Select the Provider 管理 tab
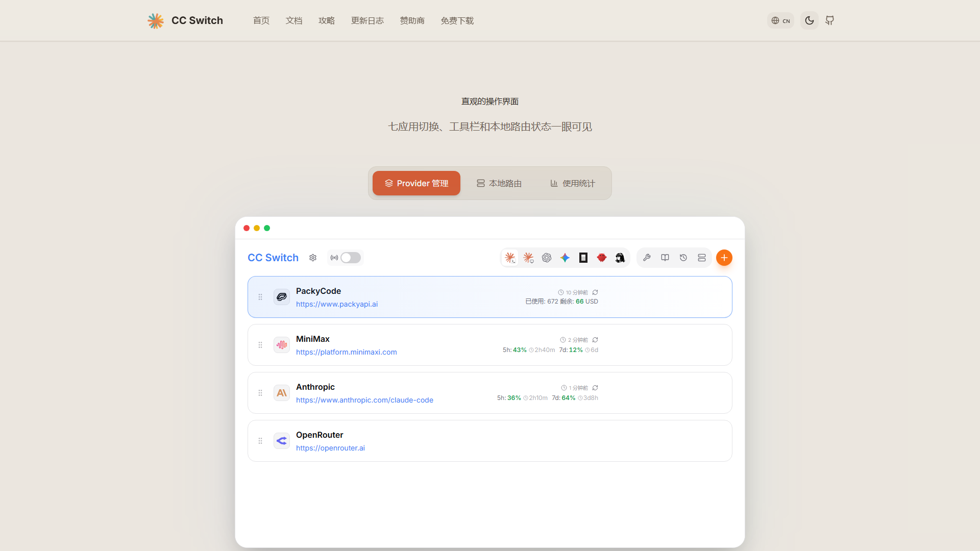Screen dimensions: 980x551 (x=416, y=183)
